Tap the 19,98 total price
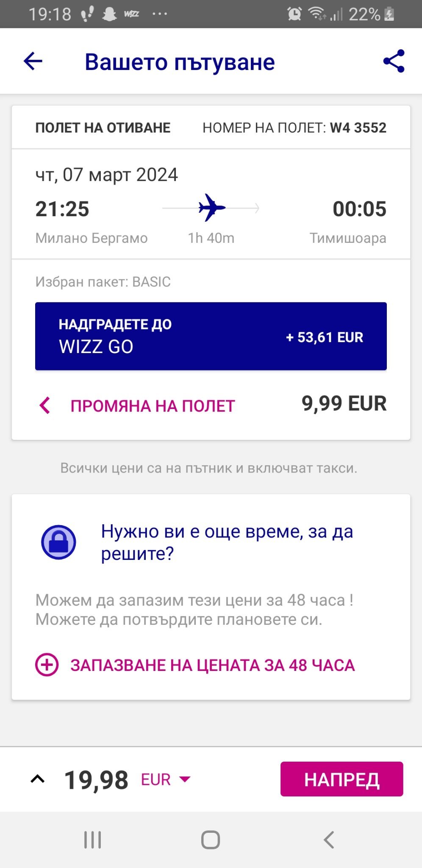Viewport: 422px width, 868px height. (x=96, y=780)
